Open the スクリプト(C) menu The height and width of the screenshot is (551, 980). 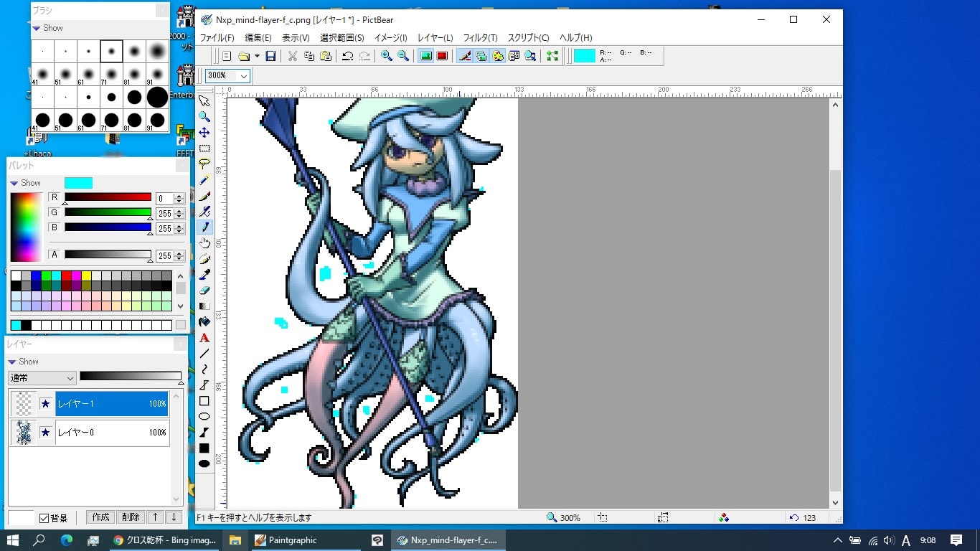(x=528, y=38)
